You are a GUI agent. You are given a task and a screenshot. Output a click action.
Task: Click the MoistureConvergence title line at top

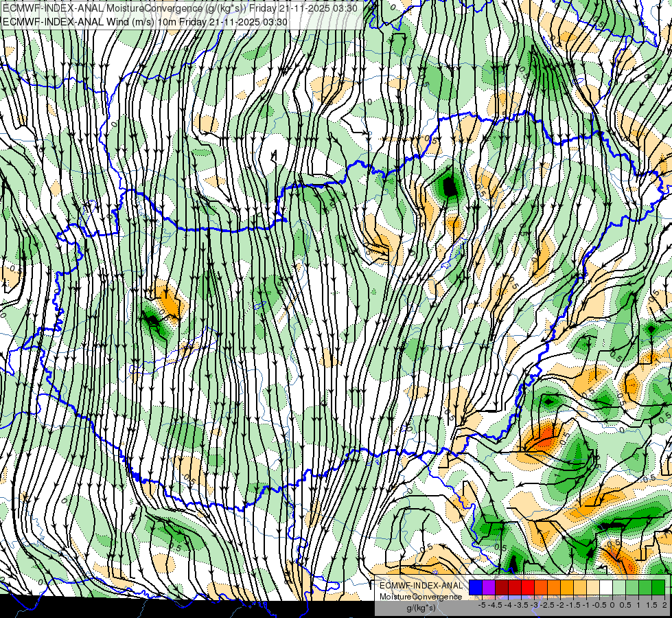(180, 8)
